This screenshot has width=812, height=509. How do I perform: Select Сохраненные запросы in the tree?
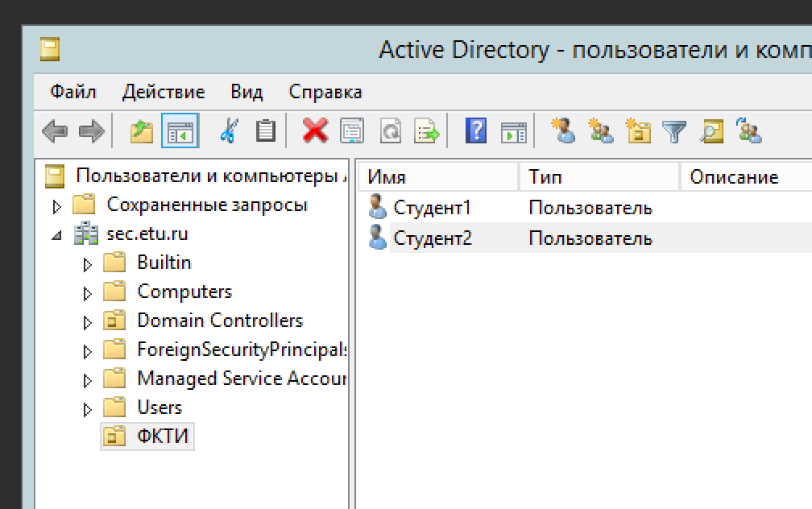pyautogui.click(x=207, y=205)
